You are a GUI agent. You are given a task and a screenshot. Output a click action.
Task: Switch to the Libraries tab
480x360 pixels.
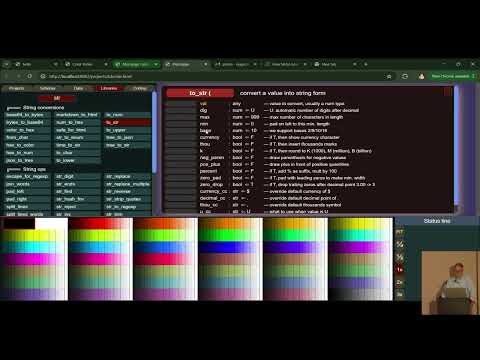(x=109, y=88)
